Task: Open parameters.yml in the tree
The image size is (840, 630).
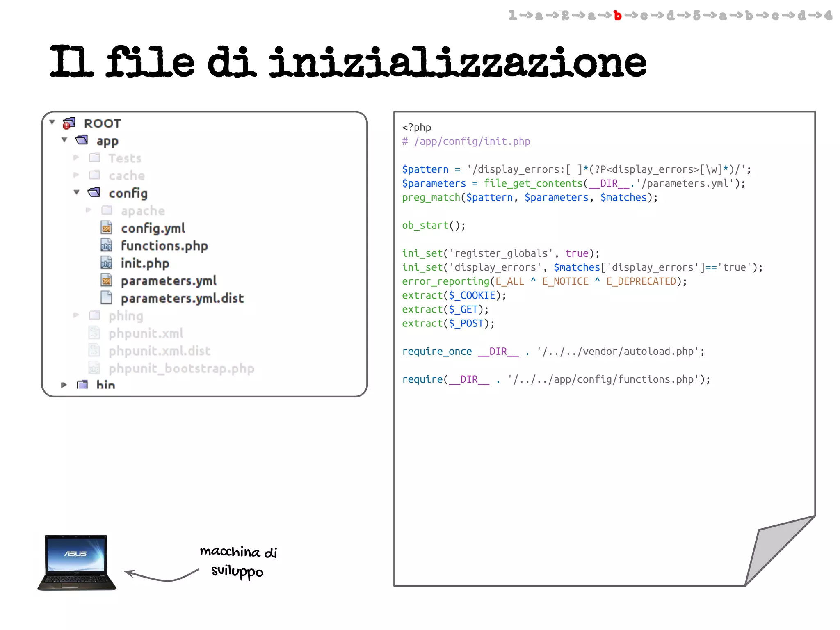Action: coord(169,281)
